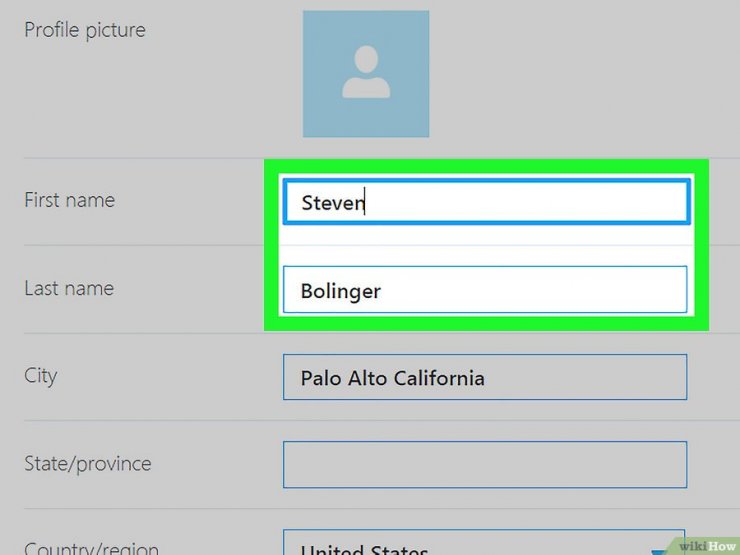Select the Last name field with Bolinger

click(x=485, y=289)
